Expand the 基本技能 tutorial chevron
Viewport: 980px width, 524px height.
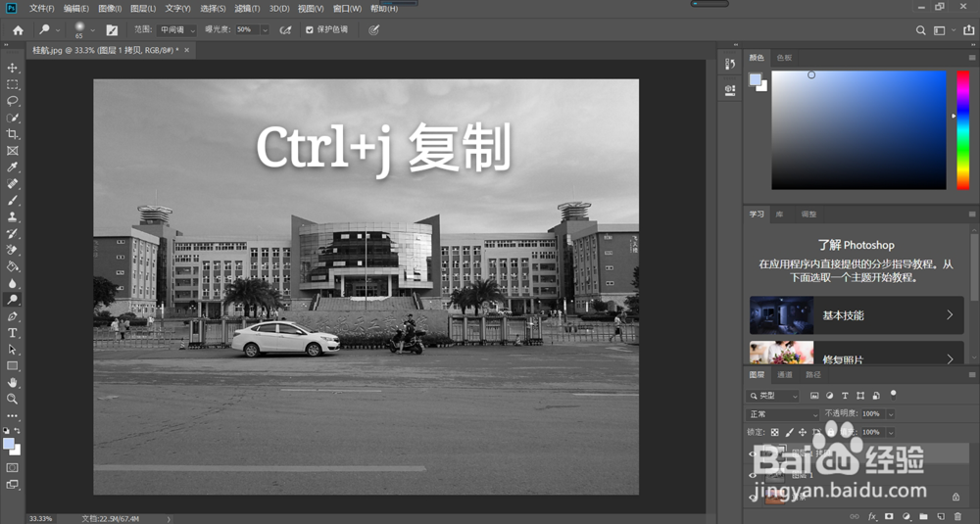pyautogui.click(x=950, y=314)
